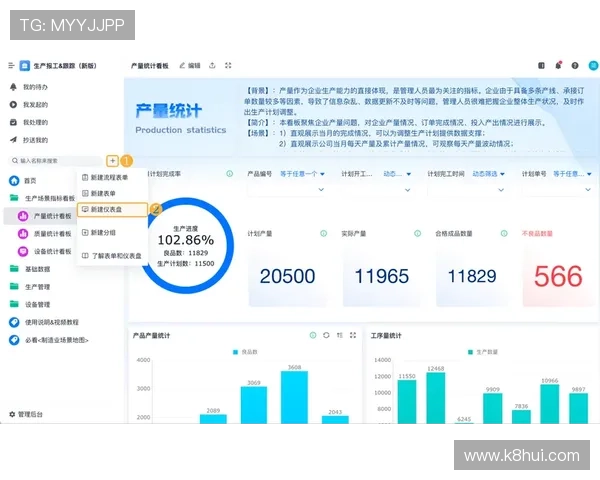Collapse the sidebar with the hamburger icon
The height and width of the screenshot is (480, 600).
11,66
